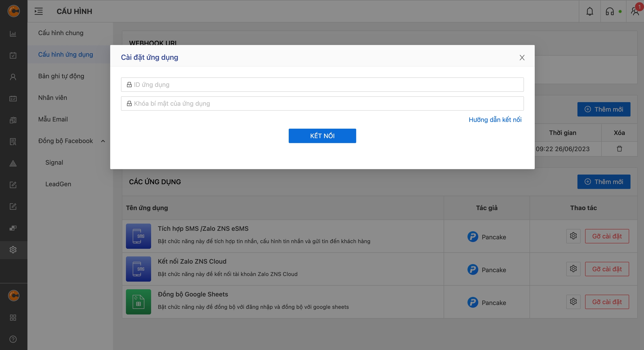
Task: Select Cấu hình chung menu item
Action: 61,33
